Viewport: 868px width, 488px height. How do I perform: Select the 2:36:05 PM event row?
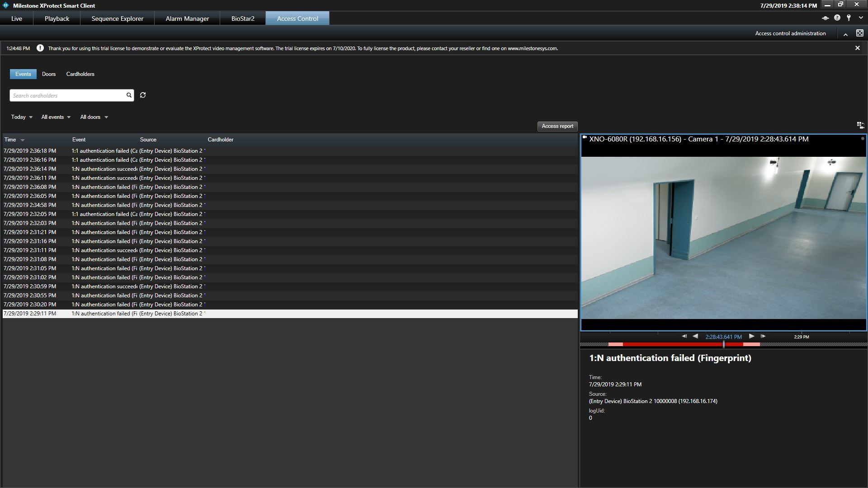pyautogui.click(x=290, y=196)
